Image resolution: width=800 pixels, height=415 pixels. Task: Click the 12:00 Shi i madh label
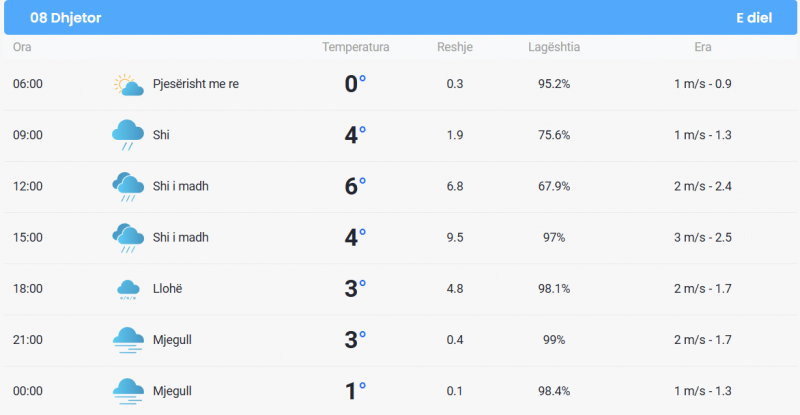click(x=181, y=186)
